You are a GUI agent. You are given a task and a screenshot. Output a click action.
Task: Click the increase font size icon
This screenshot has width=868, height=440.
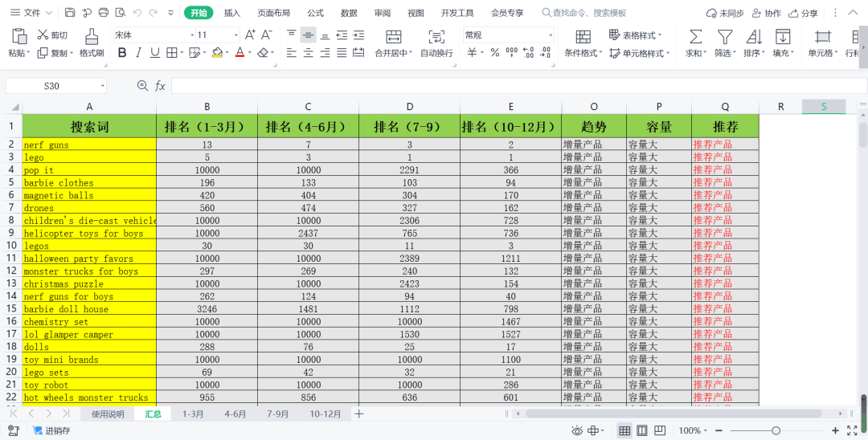pyautogui.click(x=250, y=35)
